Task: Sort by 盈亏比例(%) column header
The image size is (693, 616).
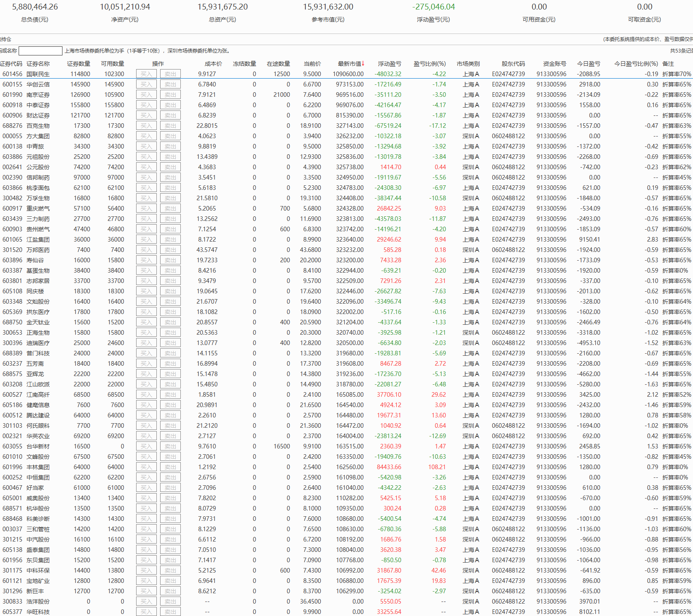Action: 429,64
